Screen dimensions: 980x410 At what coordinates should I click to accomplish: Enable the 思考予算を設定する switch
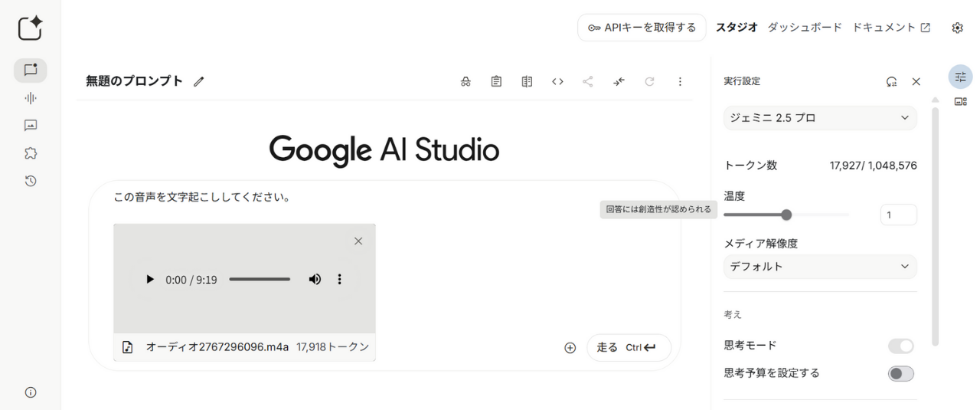pyautogui.click(x=900, y=374)
